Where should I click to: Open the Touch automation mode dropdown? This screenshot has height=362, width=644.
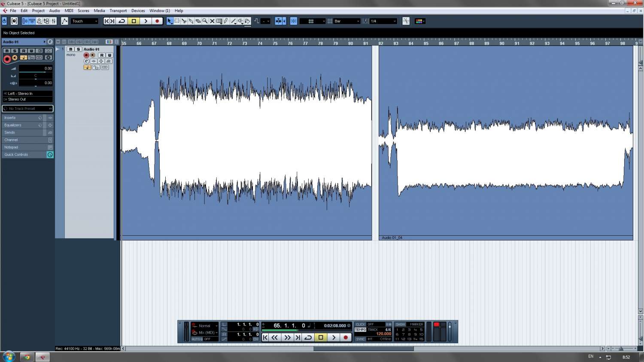[x=85, y=21]
